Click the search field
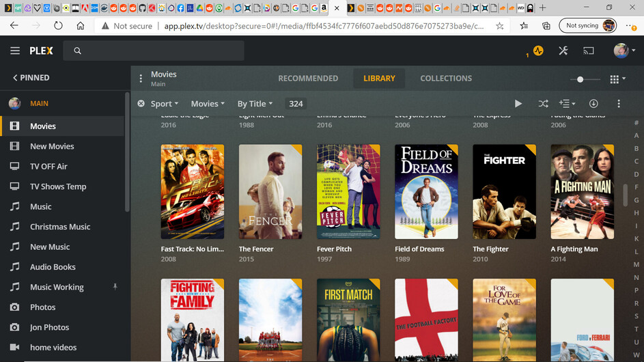The image size is (644, 362). (x=154, y=51)
